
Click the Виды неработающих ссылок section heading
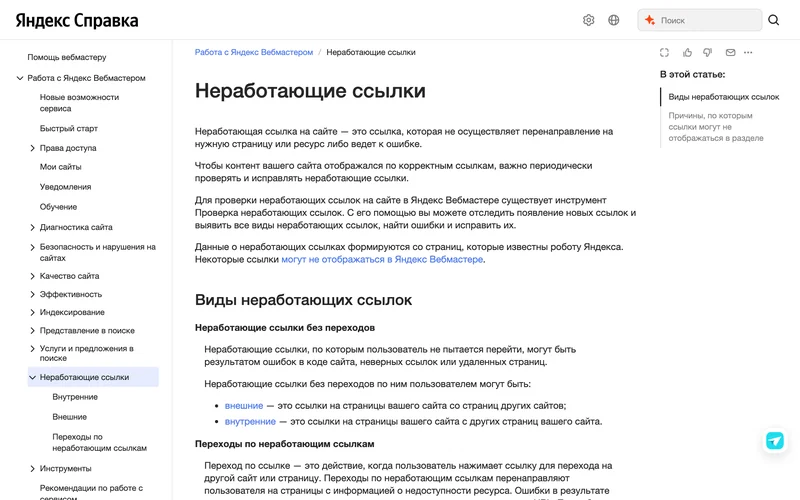[303, 299]
